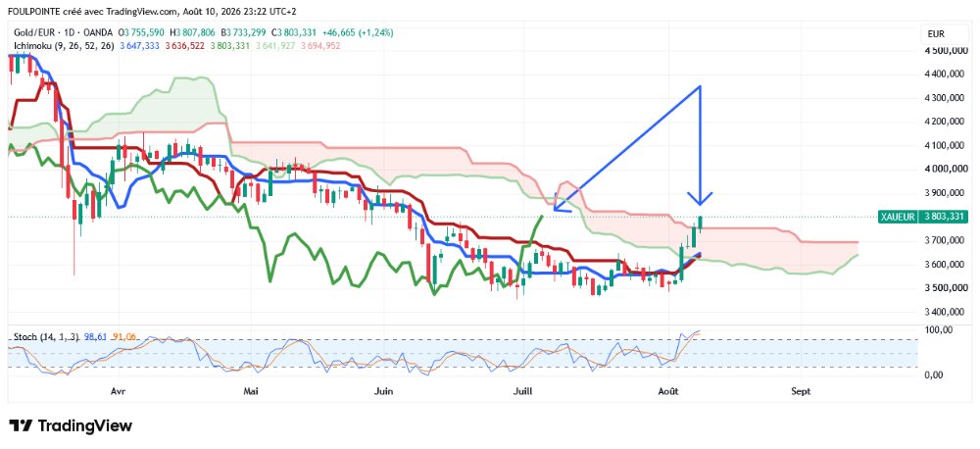Screen dimensions: 980x449
Task: Click the Juin month label on time axis
Action: click(383, 391)
